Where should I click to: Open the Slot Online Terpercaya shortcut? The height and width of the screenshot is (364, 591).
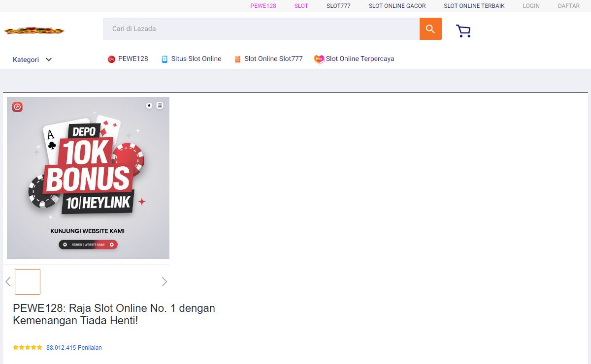pos(354,59)
